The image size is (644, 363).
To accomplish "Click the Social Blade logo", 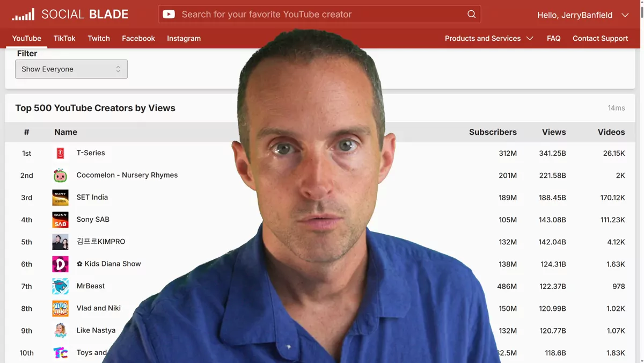I will [70, 14].
